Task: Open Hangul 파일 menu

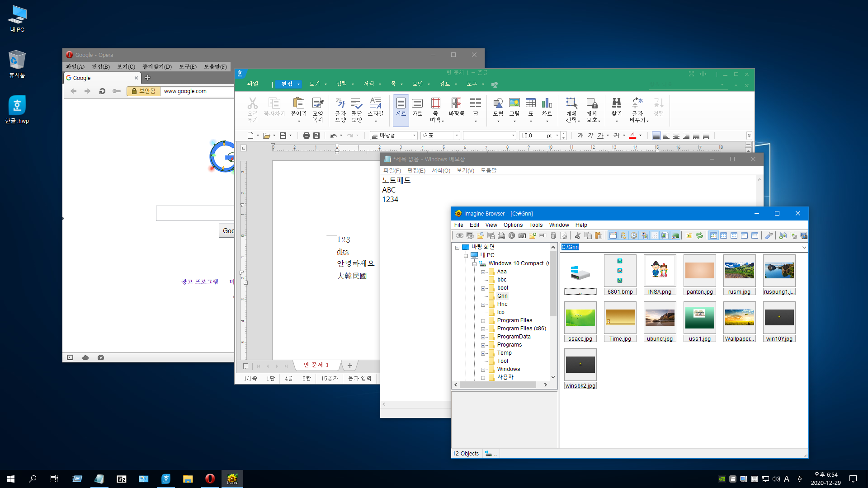Action: tap(253, 84)
